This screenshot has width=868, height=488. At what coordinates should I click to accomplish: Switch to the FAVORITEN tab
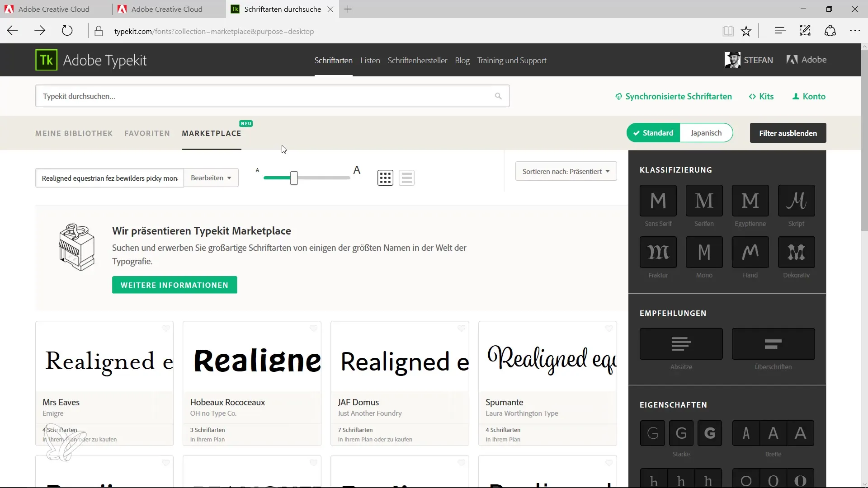click(x=147, y=133)
